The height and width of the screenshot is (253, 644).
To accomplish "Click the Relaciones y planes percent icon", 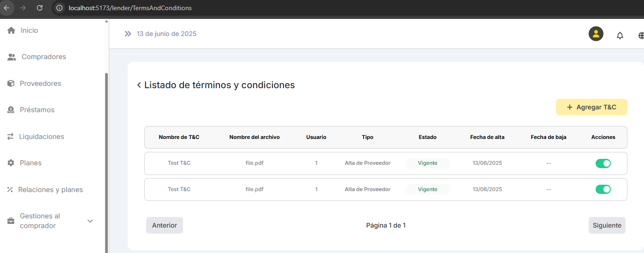I will [10, 190].
